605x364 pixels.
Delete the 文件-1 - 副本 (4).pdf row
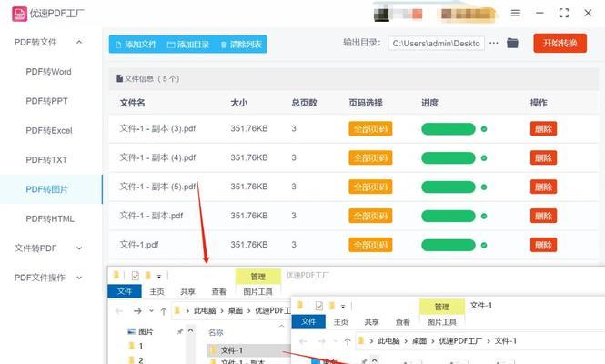tap(543, 157)
